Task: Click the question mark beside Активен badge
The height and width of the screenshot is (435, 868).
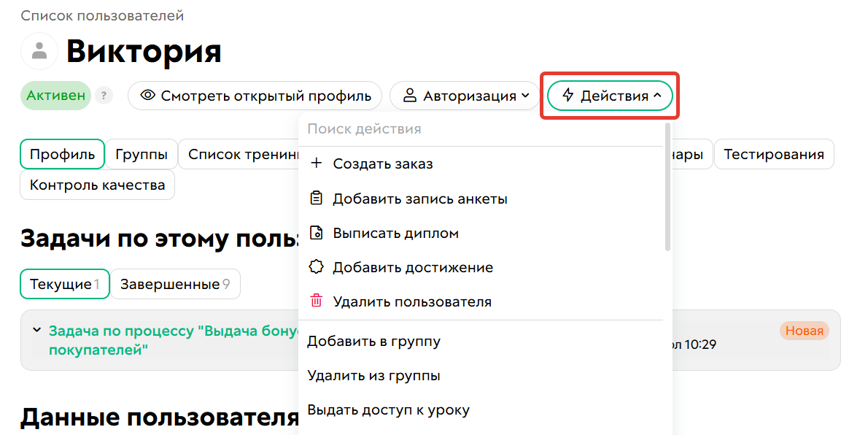Action: click(x=104, y=95)
